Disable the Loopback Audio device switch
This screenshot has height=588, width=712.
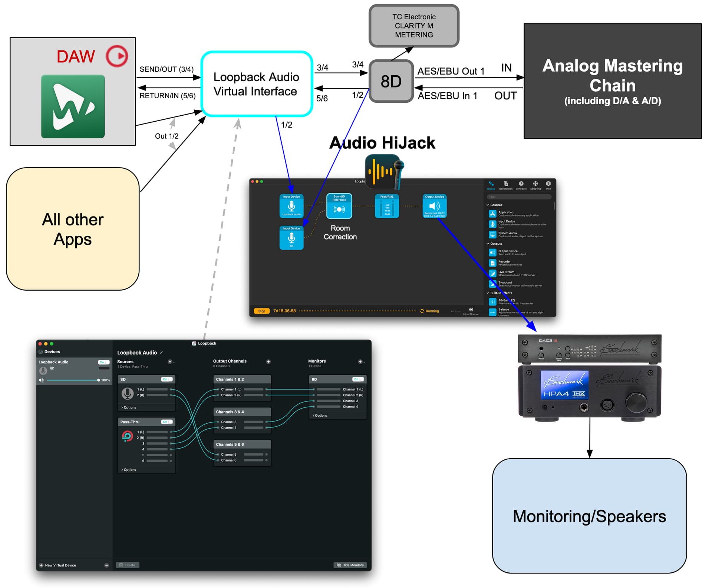103,362
